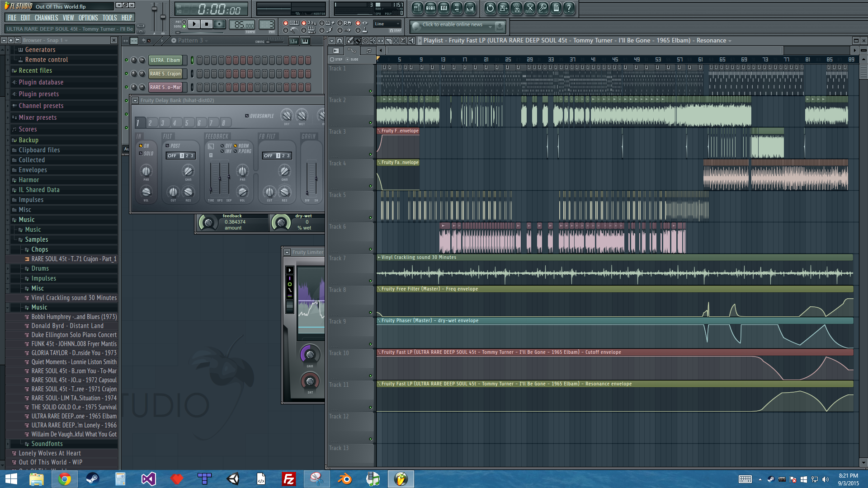Open the playlist view from the toolbar
The width and height of the screenshot is (868, 488).
(417, 8)
